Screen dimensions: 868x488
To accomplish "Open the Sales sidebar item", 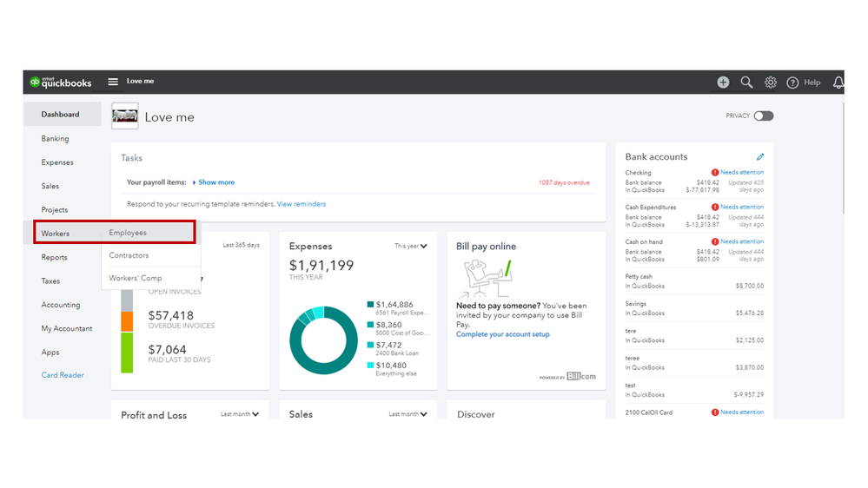I will 50,186.
